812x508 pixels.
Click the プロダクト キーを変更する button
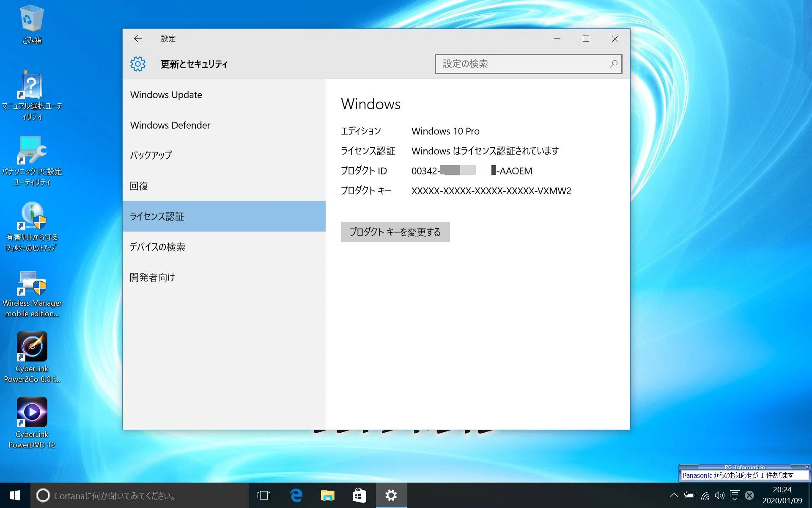tap(395, 232)
